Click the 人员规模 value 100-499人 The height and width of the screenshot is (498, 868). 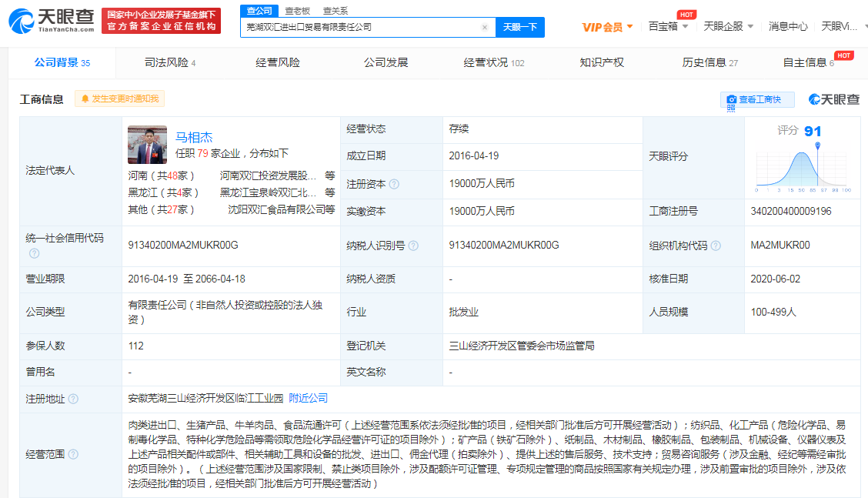pos(773,312)
